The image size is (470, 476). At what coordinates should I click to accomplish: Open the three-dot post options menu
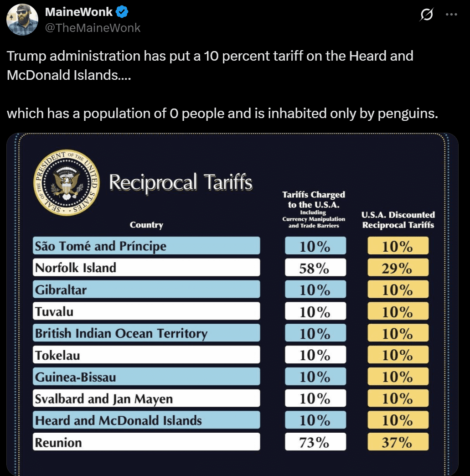click(x=451, y=15)
